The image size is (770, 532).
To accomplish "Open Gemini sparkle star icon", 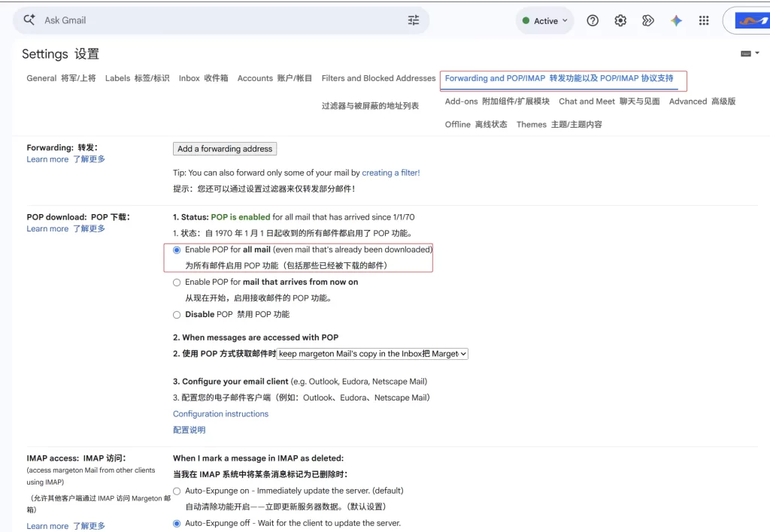I will tap(676, 20).
